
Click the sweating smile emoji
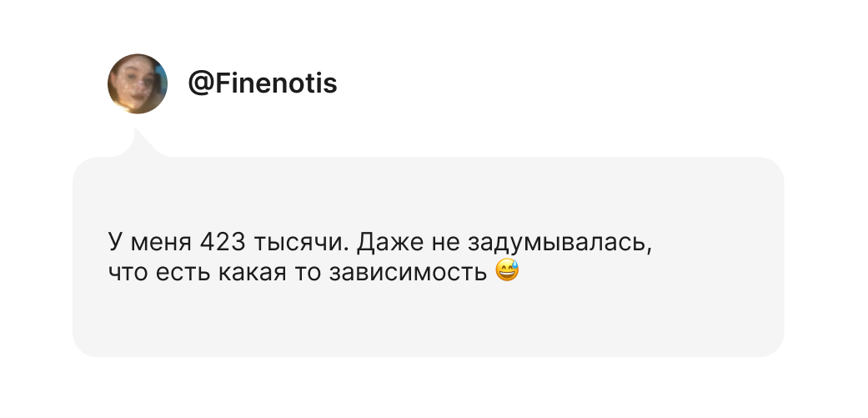click(507, 270)
